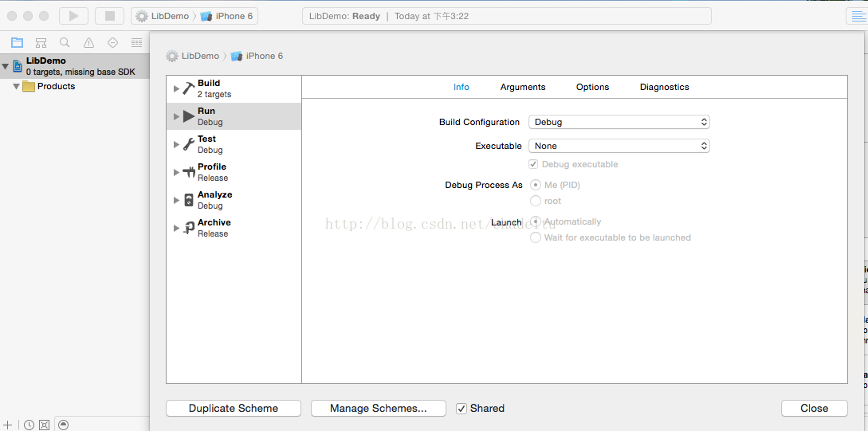Viewport: 868px width, 431px height.
Task: Expand the Build action disclosure triangle
Action: pyautogui.click(x=176, y=88)
